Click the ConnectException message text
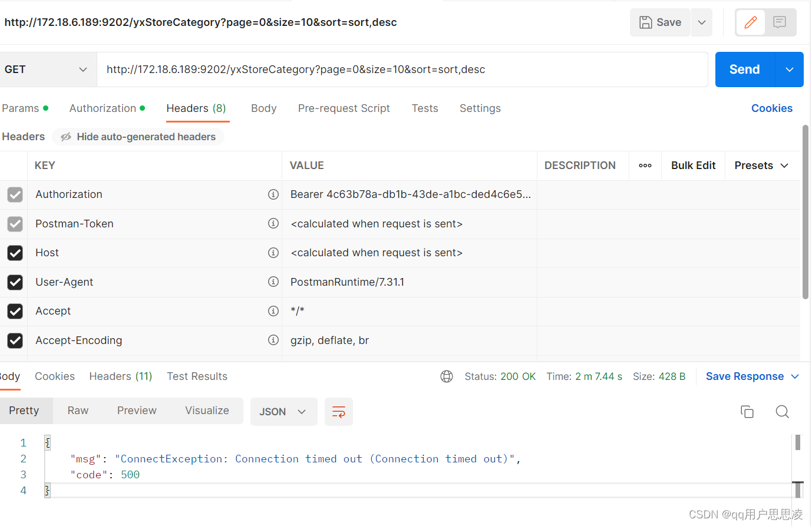 tap(315, 459)
